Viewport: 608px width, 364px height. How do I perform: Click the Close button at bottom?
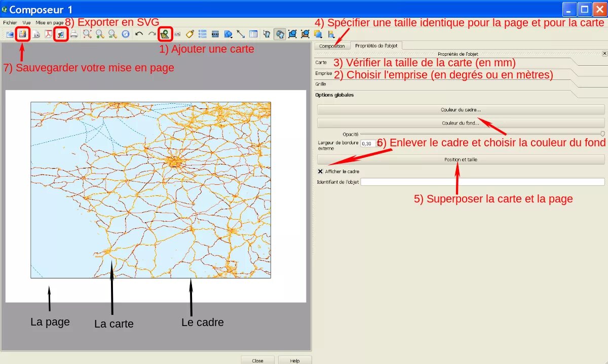tap(257, 360)
